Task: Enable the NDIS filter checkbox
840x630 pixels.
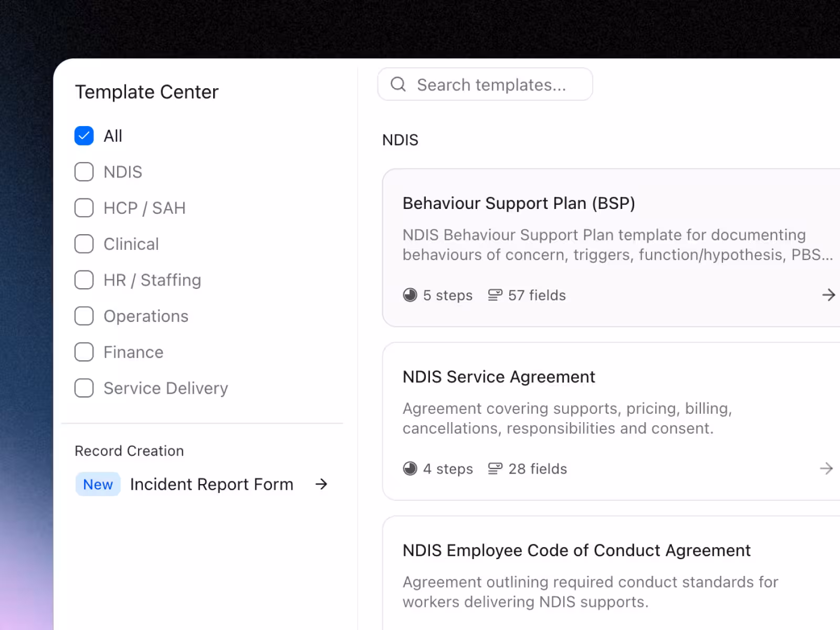Action: click(x=84, y=172)
